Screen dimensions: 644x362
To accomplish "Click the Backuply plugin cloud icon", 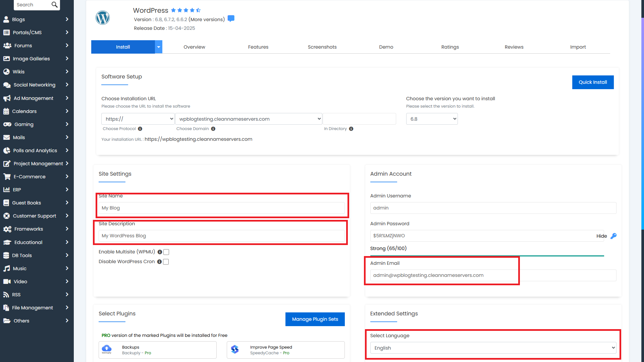I will click(107, 349).
